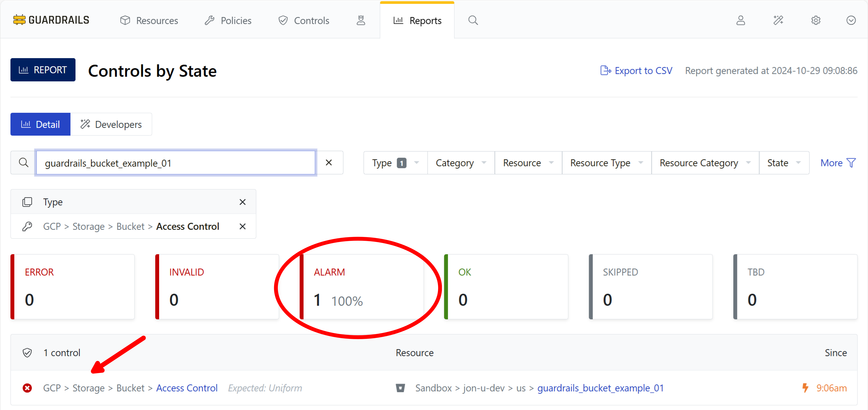Remove the Access Control type filter
Image resolution: width=868 pixels, height=410 pixels.
point(242,227)
